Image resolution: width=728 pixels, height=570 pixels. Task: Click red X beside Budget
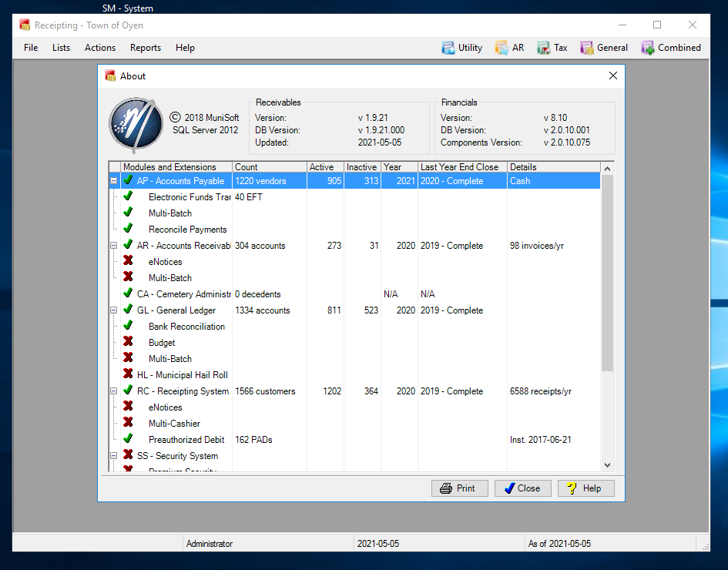[128, 342]
